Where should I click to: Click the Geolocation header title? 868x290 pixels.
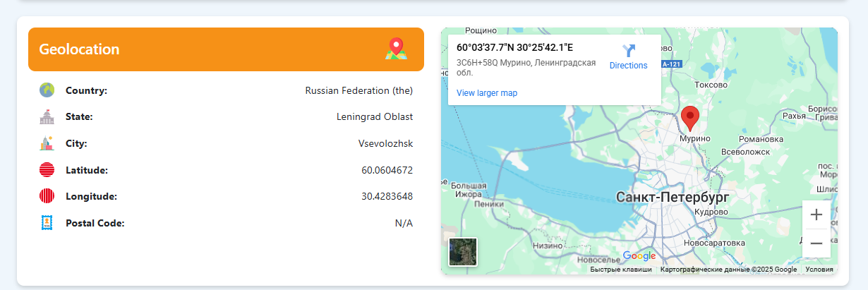coord(79,49)
